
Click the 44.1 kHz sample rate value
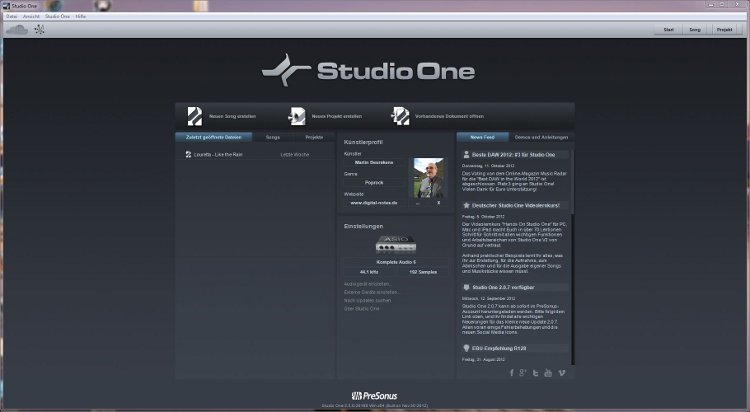tap(369, 272)
